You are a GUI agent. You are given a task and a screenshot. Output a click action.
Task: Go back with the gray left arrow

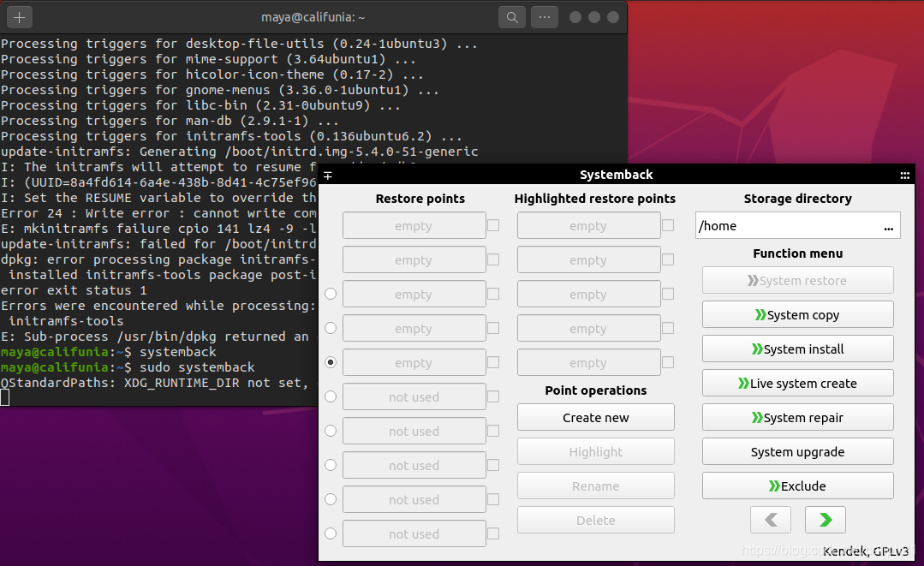tap(771, 520)
